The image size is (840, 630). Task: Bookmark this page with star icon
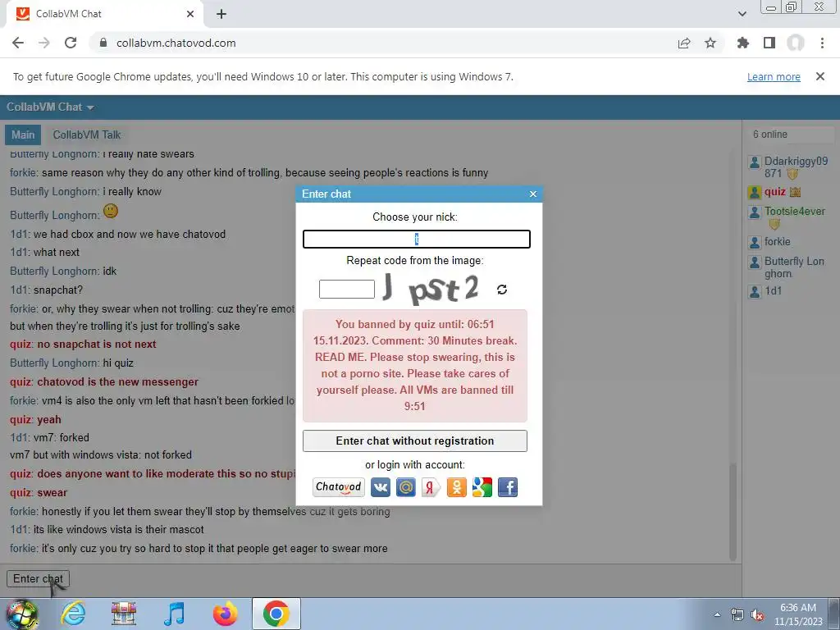click(710, 43)
